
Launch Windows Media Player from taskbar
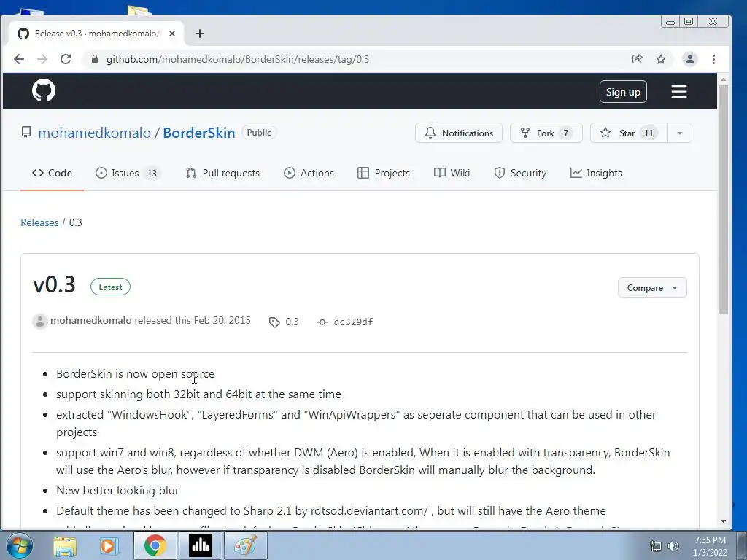pos(108,545)
